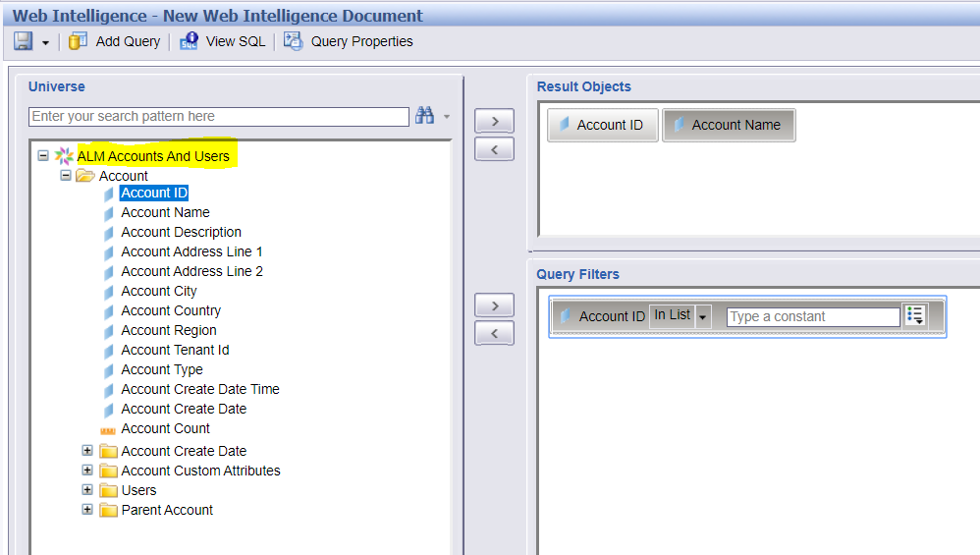Expand the Account Custom Attributes folder

(x=87, y=470)
